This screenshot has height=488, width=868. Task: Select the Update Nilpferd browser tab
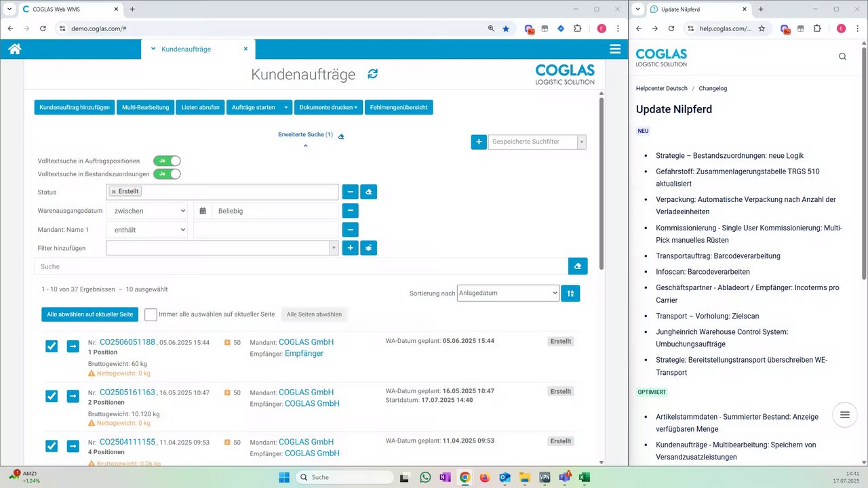(x=698, y=9)
